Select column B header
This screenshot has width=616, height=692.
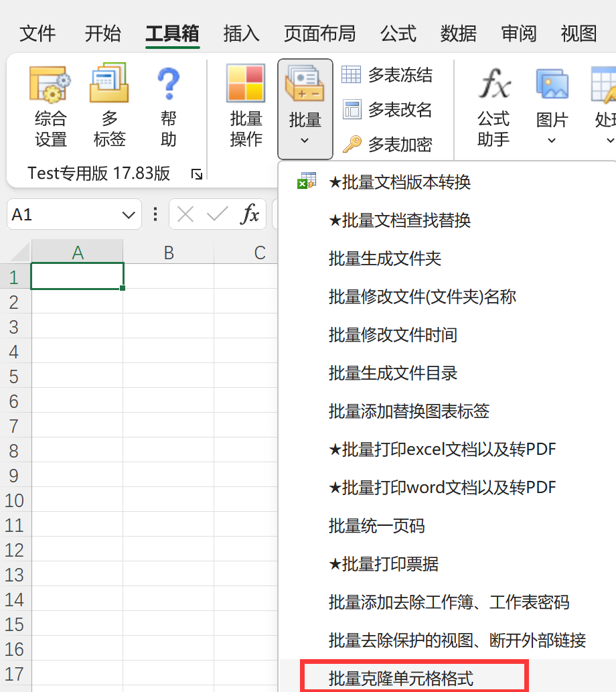tap(169, 253)
